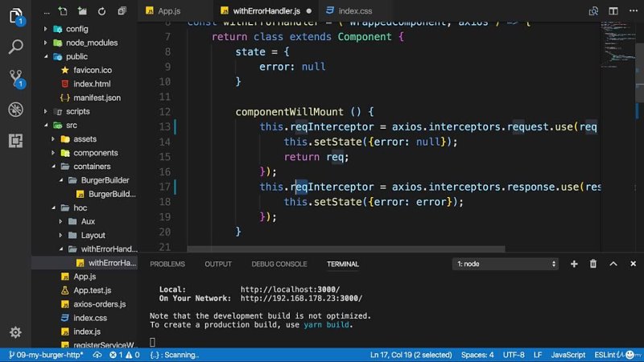Expand the components folder
The image size is (644, 362).
click(x=85, y=153)
